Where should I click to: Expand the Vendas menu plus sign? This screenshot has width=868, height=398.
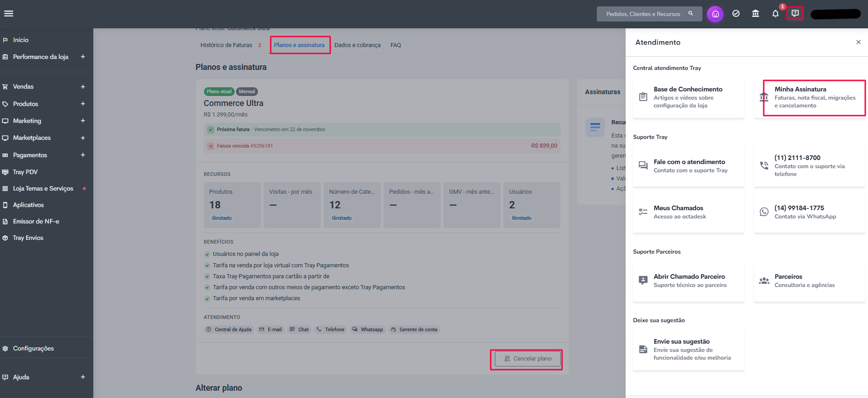(83, 87)
